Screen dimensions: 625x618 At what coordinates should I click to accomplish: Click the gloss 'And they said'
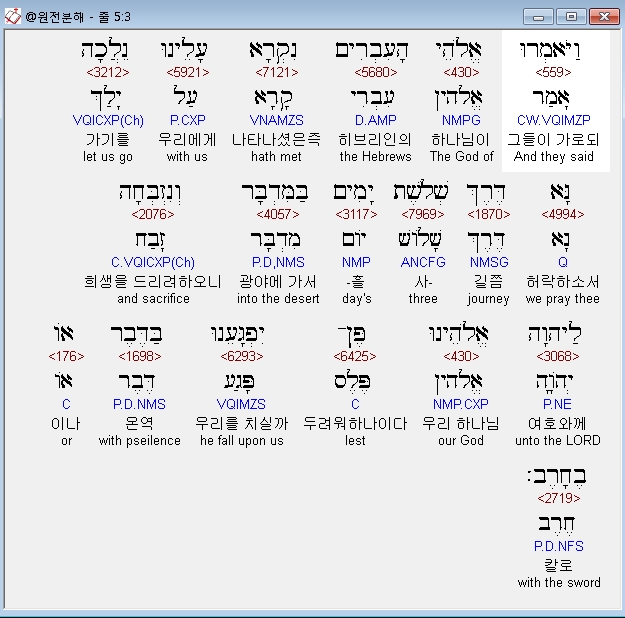point(554,157)
